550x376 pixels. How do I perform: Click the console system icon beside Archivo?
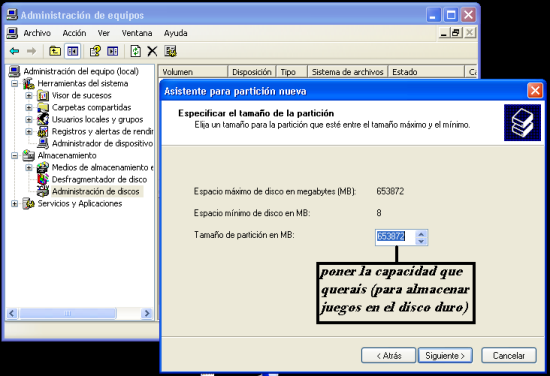(x=12, y=33)
